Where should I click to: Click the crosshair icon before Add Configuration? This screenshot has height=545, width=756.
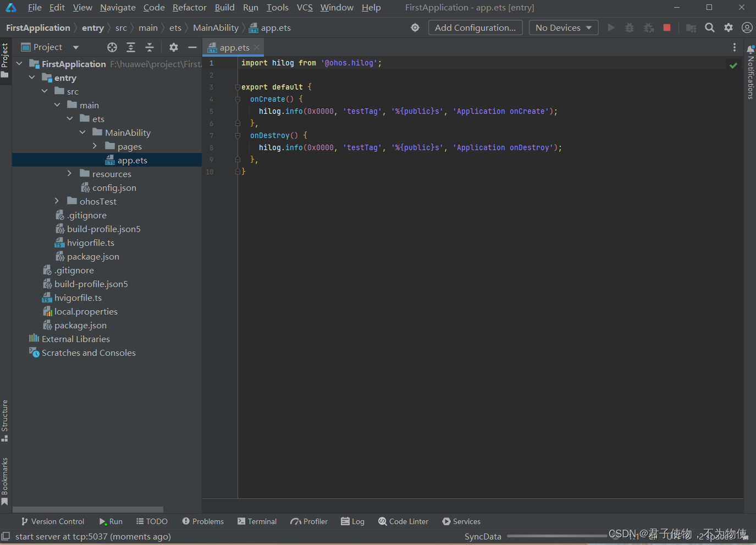(415, 27)
